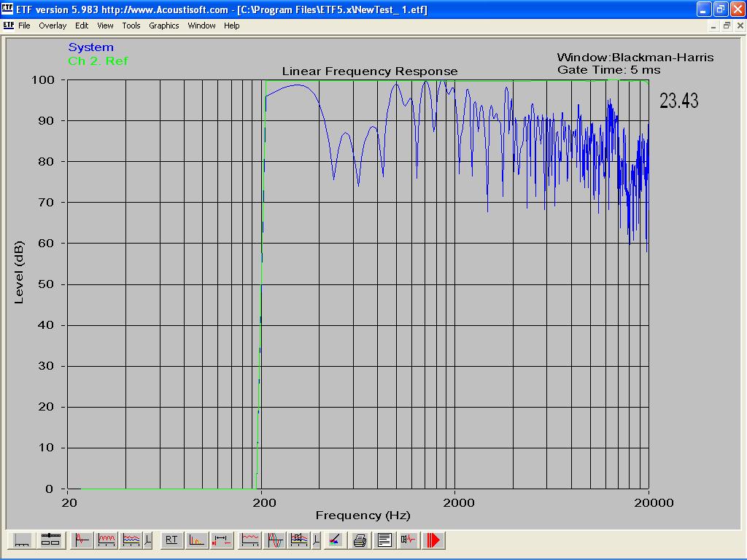747x560 pixels.
Task: Click the energy decay curve icon
Action: pos(197,540)
